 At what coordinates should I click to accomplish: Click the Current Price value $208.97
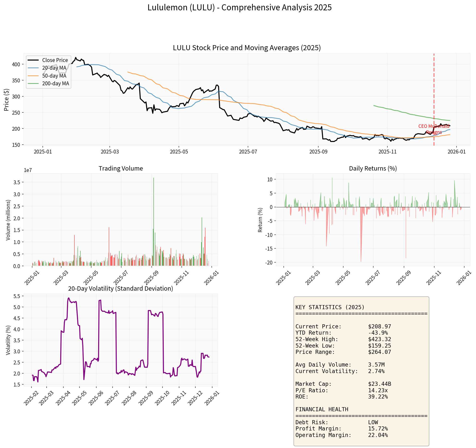click(x=380, y=326)
